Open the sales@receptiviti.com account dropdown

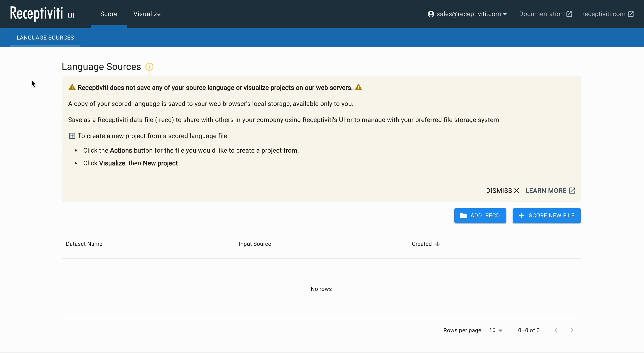click(x=467, y=14)
